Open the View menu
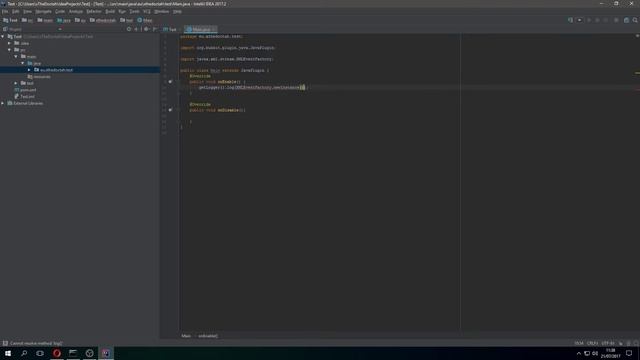The height and width of the screenshot is (360, 640). pos(27,11)
